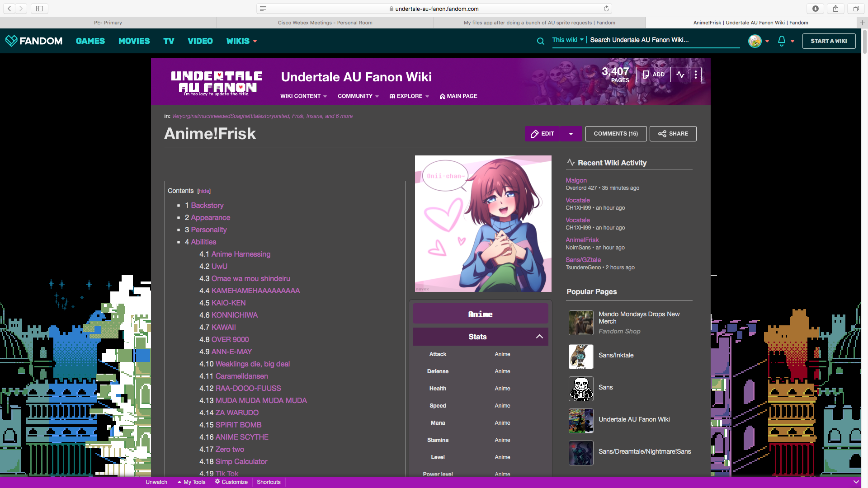Hide the Contents table
The image size is (868, 488).
tap(204, 191)
